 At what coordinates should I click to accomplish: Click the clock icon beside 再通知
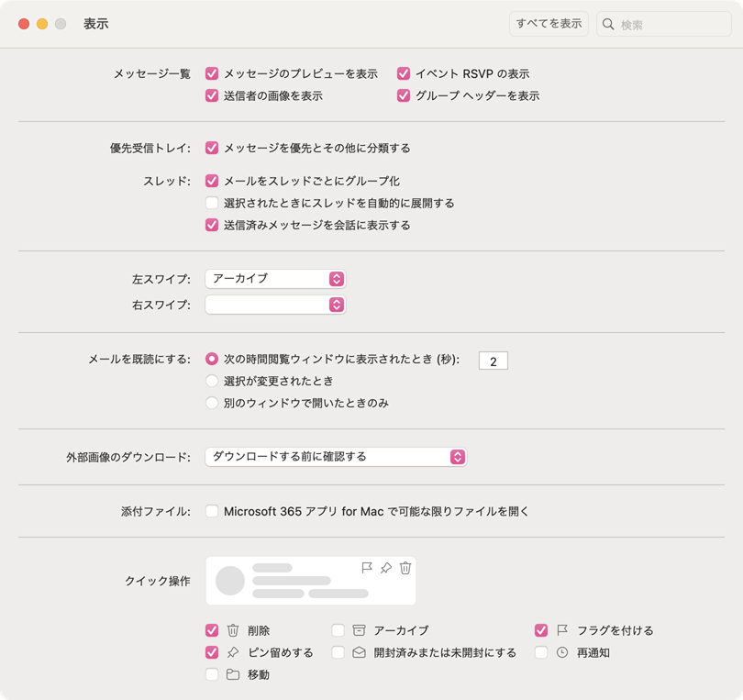[x=562, y=652]
